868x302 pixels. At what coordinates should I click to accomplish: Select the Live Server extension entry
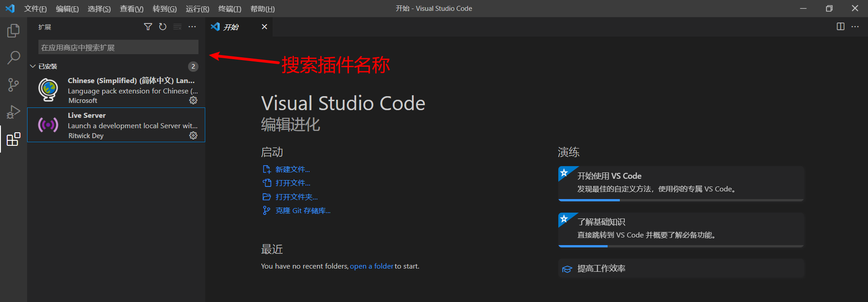[x=116, y=125]
